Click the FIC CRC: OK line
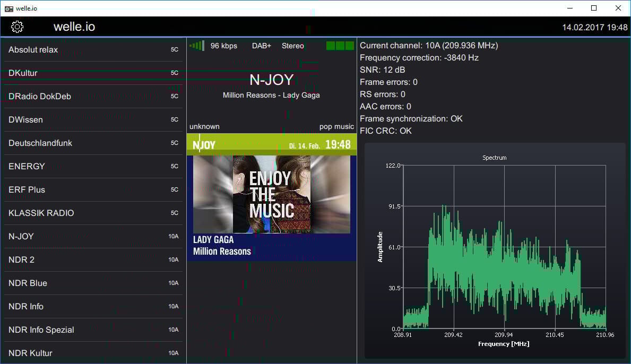Screen dimensions: 631x364 point(386,131)
